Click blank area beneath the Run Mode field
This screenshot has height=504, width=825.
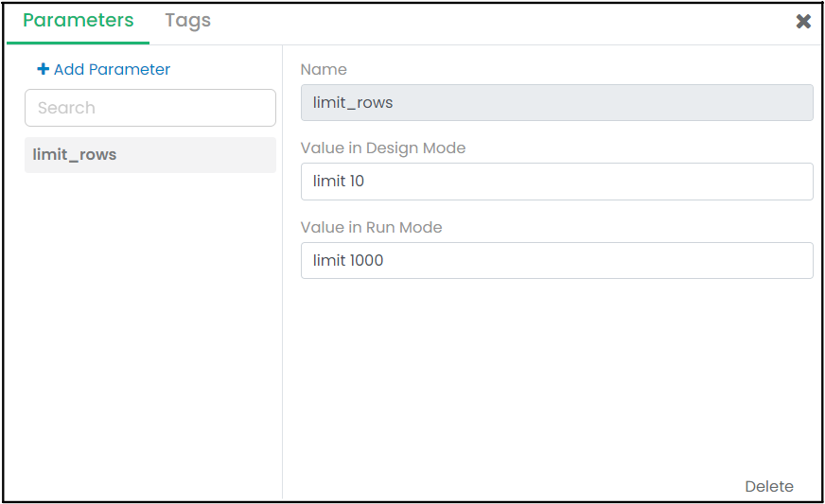pos(556,378)
